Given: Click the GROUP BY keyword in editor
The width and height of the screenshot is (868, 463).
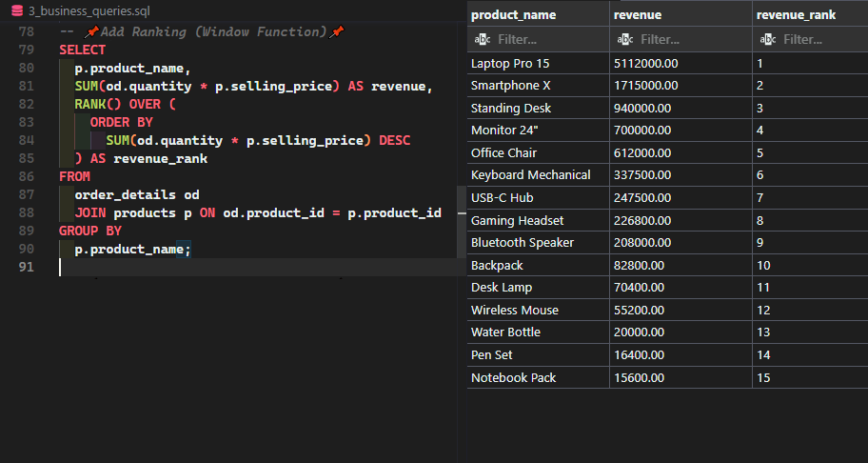Looking at the screenshot, I should click(x=90, y=231).
